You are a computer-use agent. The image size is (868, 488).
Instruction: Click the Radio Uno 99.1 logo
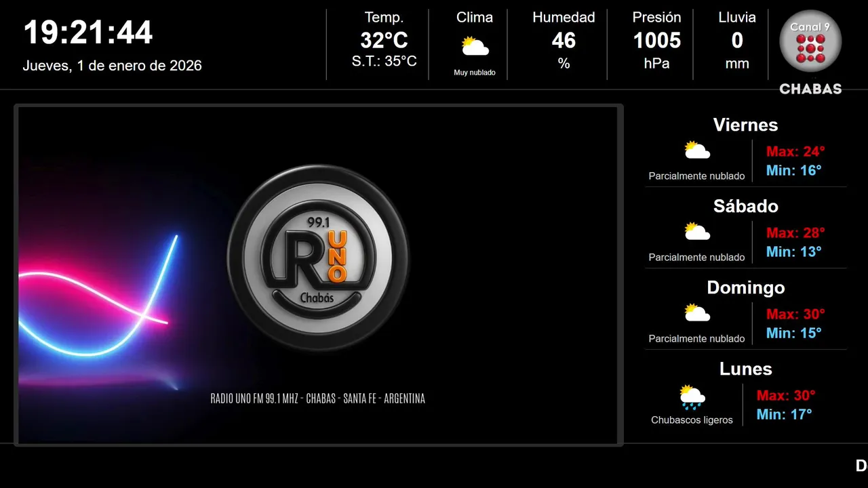click(x=318, y=258)
